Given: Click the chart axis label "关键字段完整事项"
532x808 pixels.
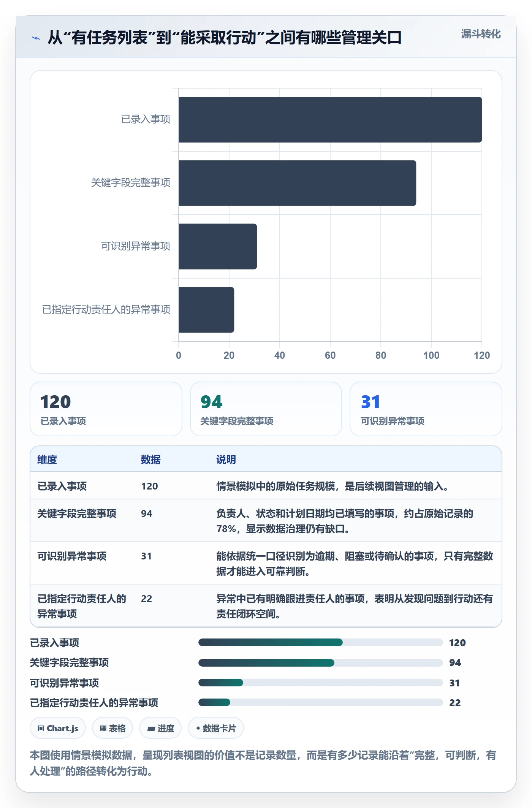Looking at the screenshot, I should coord(131,183).
